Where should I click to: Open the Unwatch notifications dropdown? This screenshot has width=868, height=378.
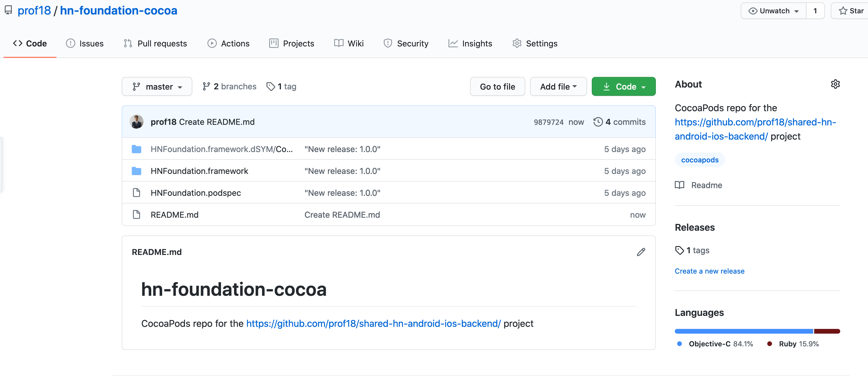pyautogui.click(x=773, y=11)
